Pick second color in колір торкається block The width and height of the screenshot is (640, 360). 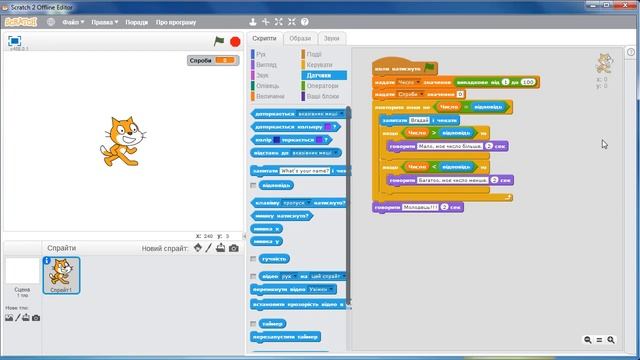(320, 140)
